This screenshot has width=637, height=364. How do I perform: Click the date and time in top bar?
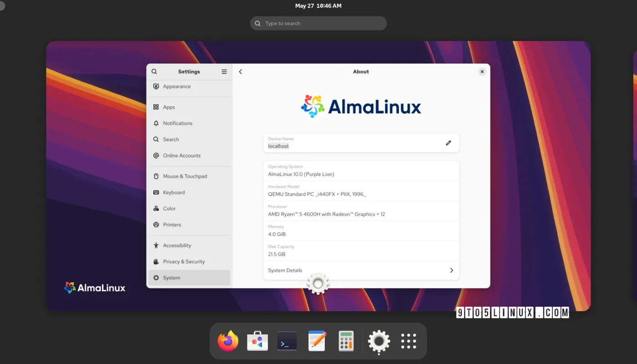point(318,6)
